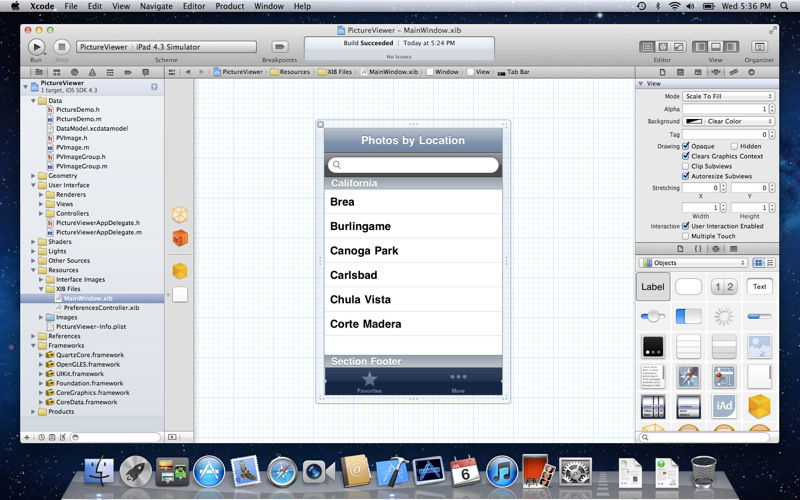Select the Label object in the library
The image size is (800, 500).
tap(653, 287)
